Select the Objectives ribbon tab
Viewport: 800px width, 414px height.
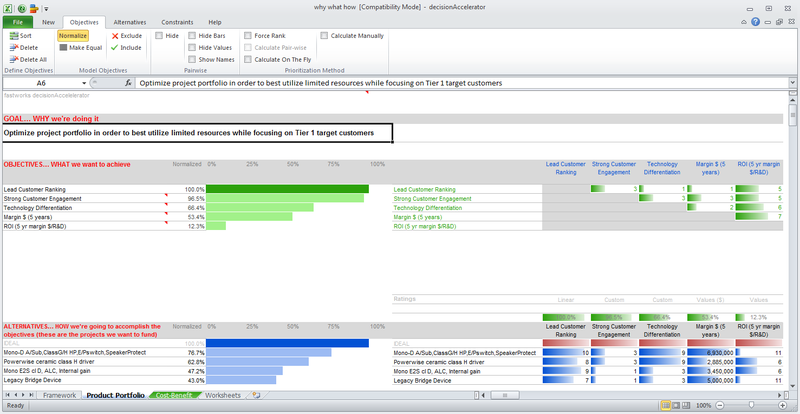pyautogui.click(x=84, y=22)
